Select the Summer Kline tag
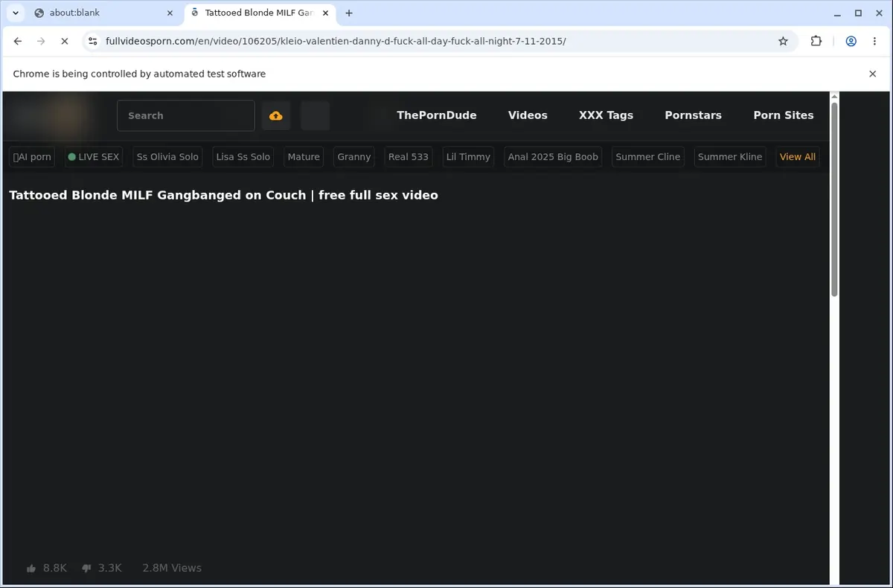The image size is (893, 588). click(x=730, y=157)
